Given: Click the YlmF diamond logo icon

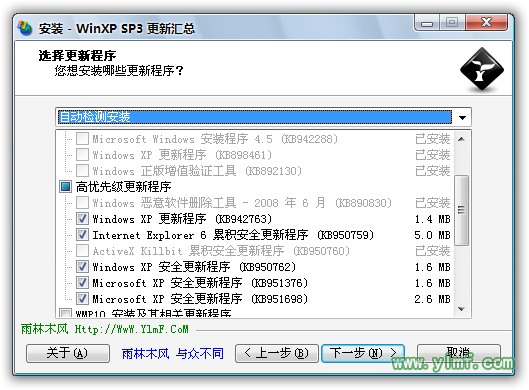Looking at the screenshot, I should 482,69.
